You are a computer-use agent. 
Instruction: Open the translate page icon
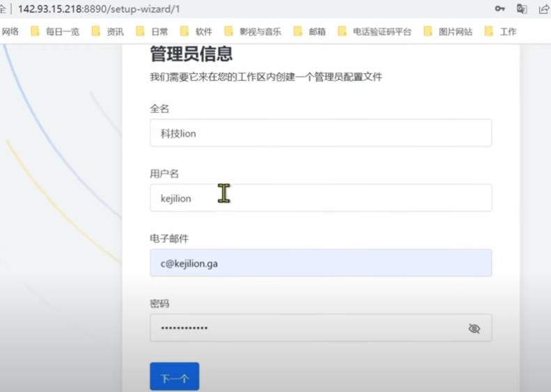coord(522,9)
